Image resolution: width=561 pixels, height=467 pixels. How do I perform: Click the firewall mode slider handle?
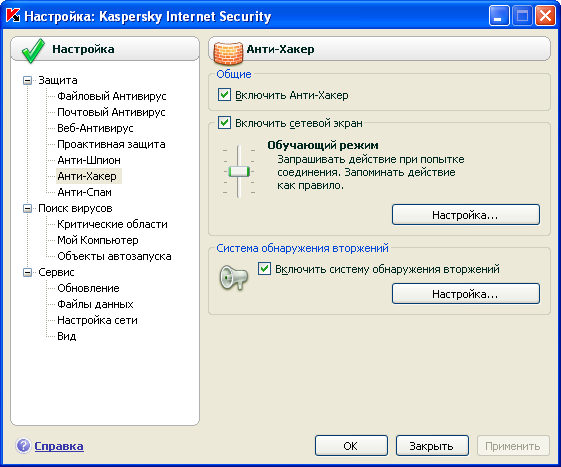[239, 171]
